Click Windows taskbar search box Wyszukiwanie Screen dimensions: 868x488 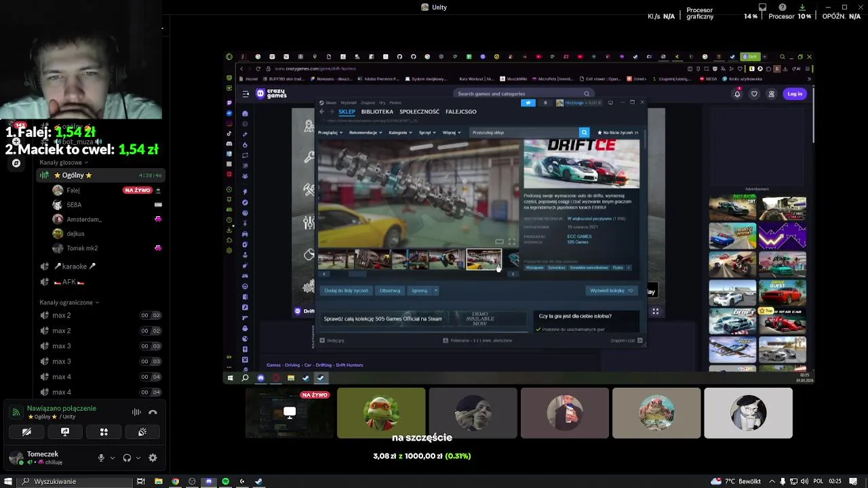[x=75, y=481]
